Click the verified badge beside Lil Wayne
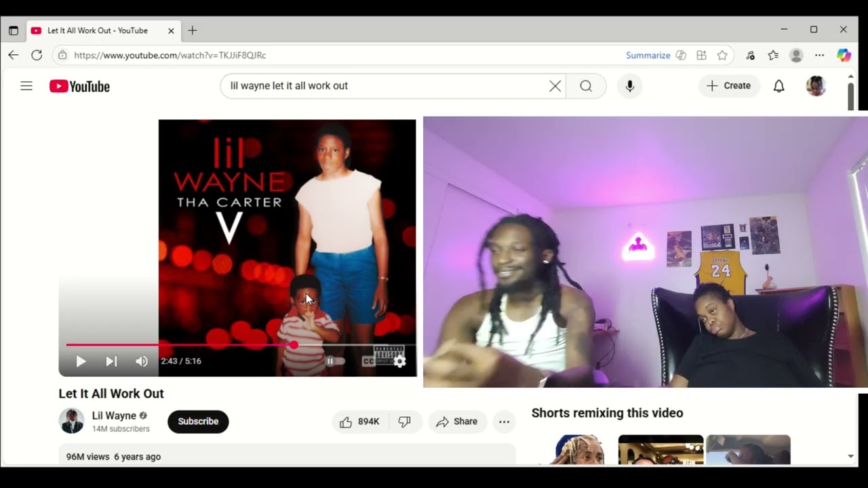 [143, 415]
